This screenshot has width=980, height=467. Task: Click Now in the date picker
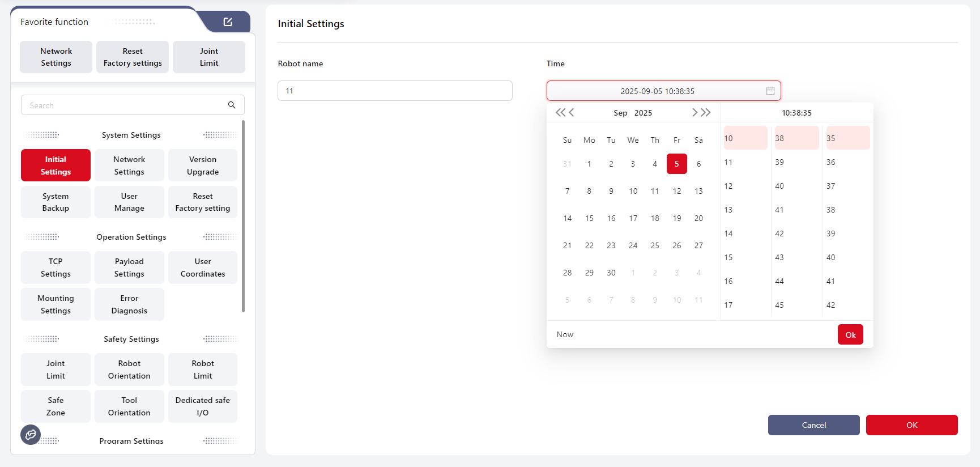point(565,334)
